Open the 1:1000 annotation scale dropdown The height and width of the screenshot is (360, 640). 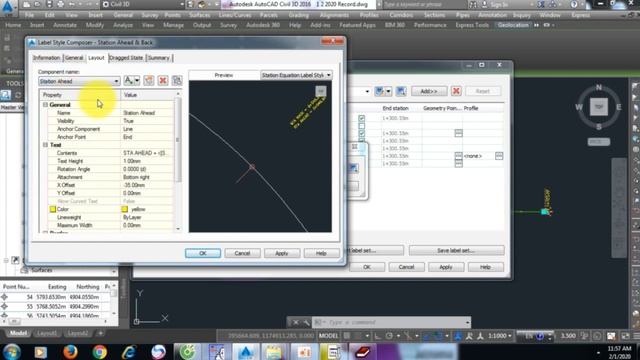tap(500, 336)
